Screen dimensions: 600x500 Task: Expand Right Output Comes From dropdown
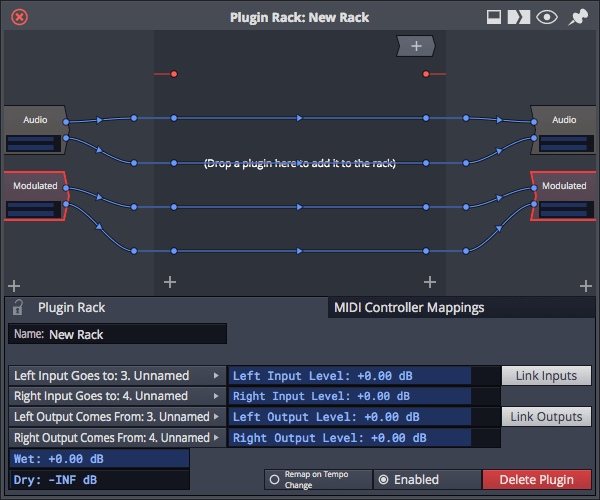(x=116, y=438)
